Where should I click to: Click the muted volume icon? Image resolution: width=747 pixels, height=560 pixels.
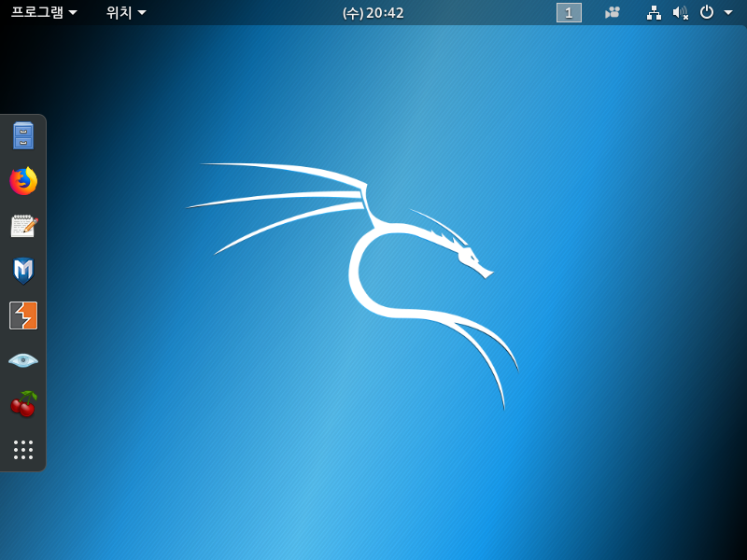681,13
